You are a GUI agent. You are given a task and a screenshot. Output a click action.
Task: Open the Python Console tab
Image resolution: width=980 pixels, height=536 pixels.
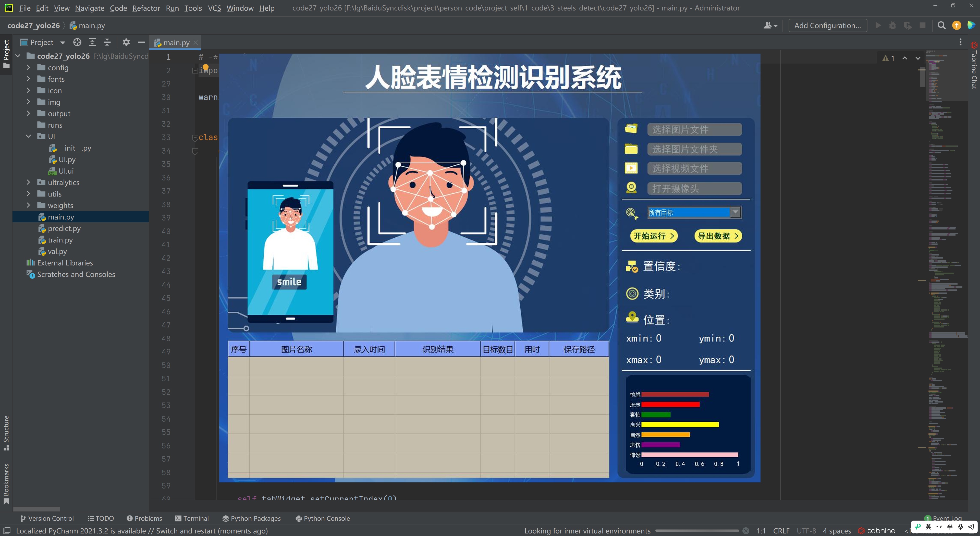click(323, 518)
